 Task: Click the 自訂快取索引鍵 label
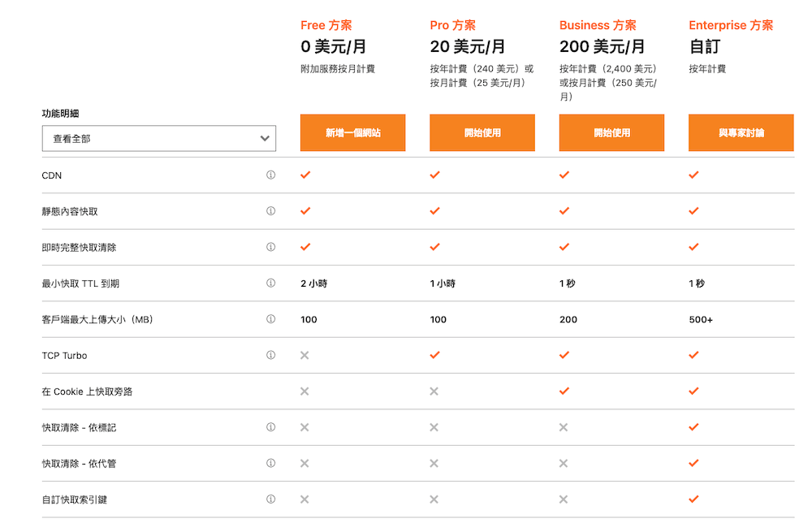(x=75, y=499)
